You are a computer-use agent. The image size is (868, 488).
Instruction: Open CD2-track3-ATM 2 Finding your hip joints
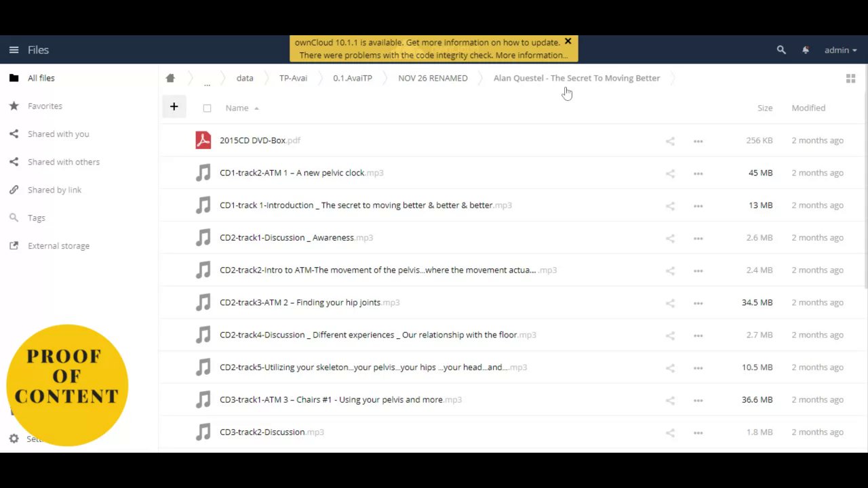click(x=309, y=302)
